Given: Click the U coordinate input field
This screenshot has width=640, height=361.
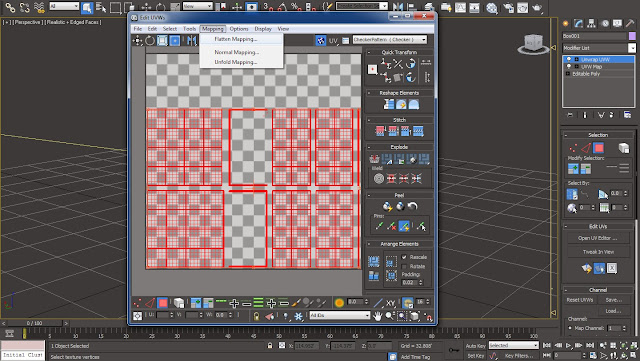Looking at the screenshot, I should pos(163,315).
